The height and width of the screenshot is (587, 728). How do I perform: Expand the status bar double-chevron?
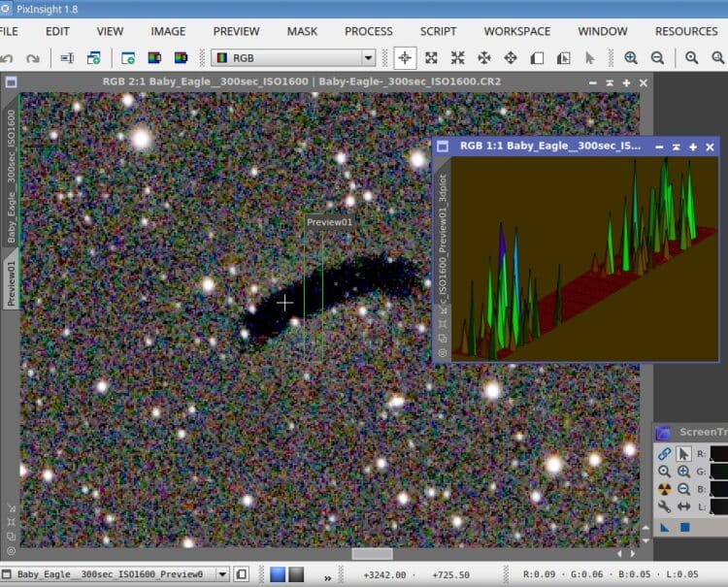(x=328, y=577)
